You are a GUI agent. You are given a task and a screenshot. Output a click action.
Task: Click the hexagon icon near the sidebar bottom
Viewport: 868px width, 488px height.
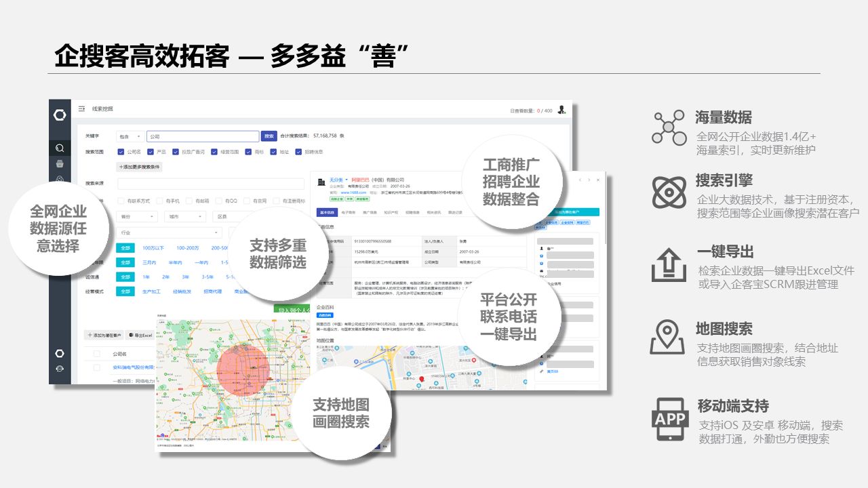pyautogui.click(x=60, y=354)
